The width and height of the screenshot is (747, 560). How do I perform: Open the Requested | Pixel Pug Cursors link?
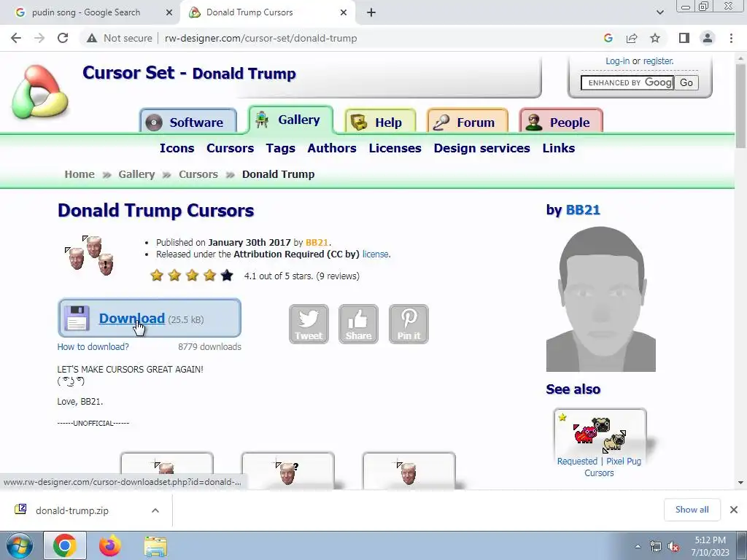(600, 467)
